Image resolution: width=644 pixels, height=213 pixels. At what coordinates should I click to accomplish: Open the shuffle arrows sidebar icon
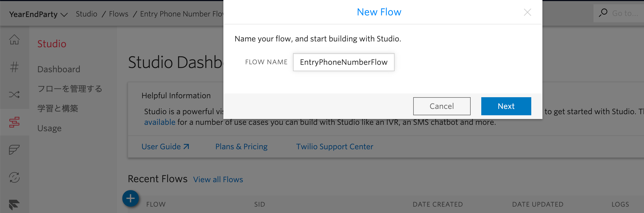click(14, 95)
